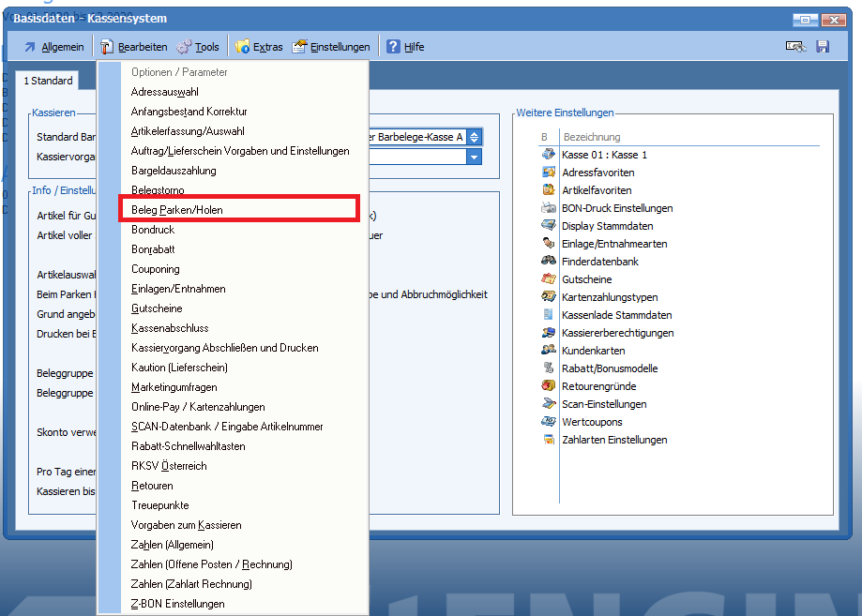Expand the Kassiervorgang dropdown arrow
Viewport: 862px width, 616px height.
pos(475,157)
